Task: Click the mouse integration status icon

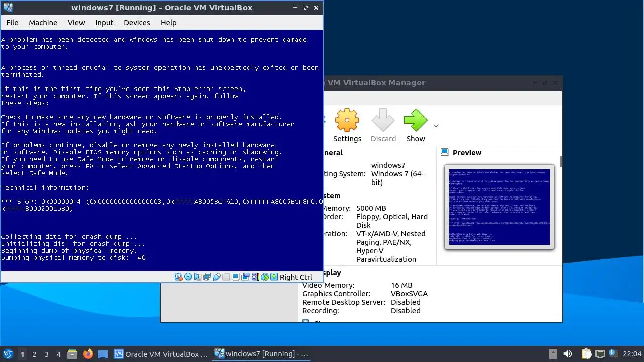Action: pyautogui.click(x=265, y=277)
